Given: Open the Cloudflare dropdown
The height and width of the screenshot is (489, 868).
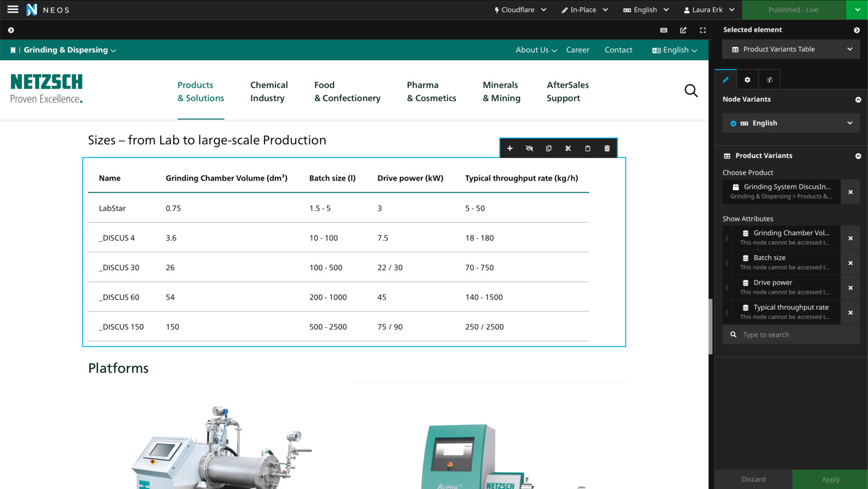Looking at the screenshot, I should coord(520,10).
